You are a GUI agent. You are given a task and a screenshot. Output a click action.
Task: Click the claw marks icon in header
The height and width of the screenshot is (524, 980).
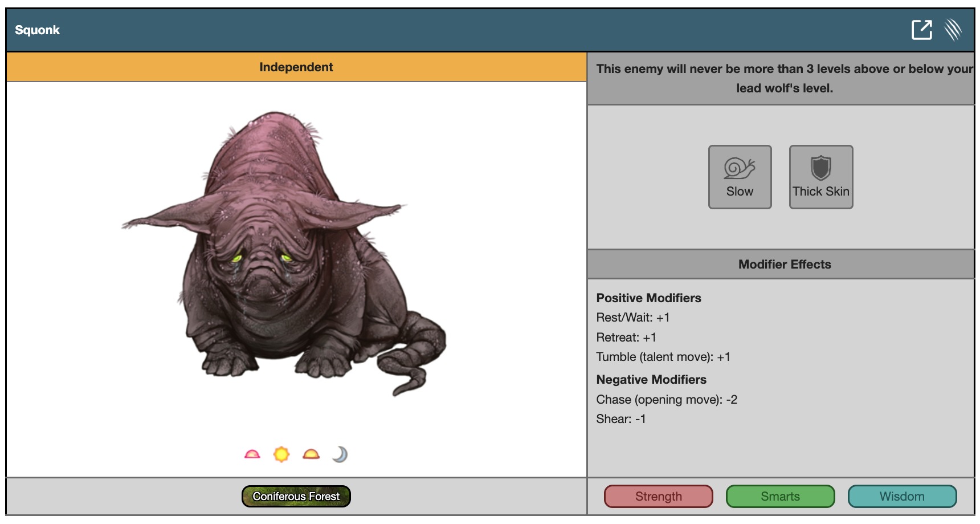[x=953, y=30]
